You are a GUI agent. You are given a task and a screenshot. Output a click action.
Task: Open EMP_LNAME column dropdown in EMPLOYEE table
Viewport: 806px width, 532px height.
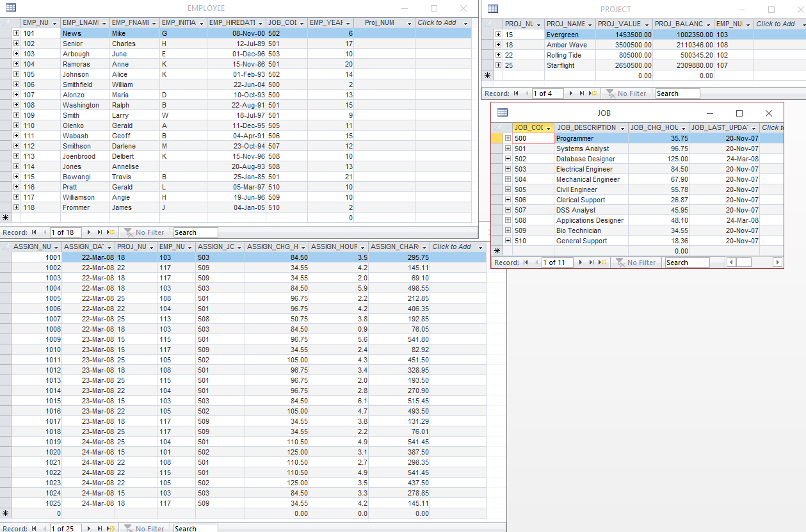[x=104, y=23]
